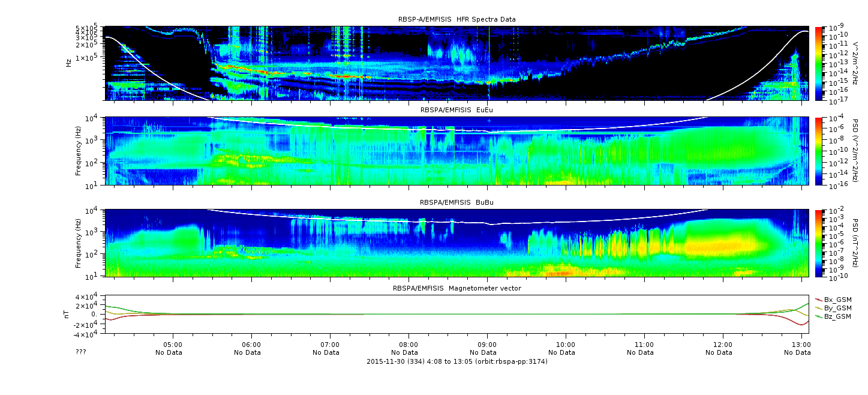Click the RBSPA/EMFISIS EuEu panel title
This screenshot has width=868, height=395.
456,110
